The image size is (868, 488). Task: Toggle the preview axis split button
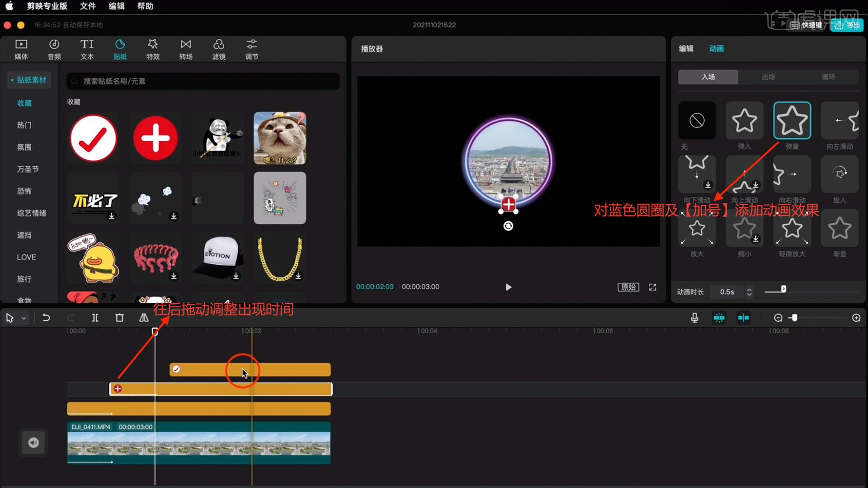pos(743,318)
